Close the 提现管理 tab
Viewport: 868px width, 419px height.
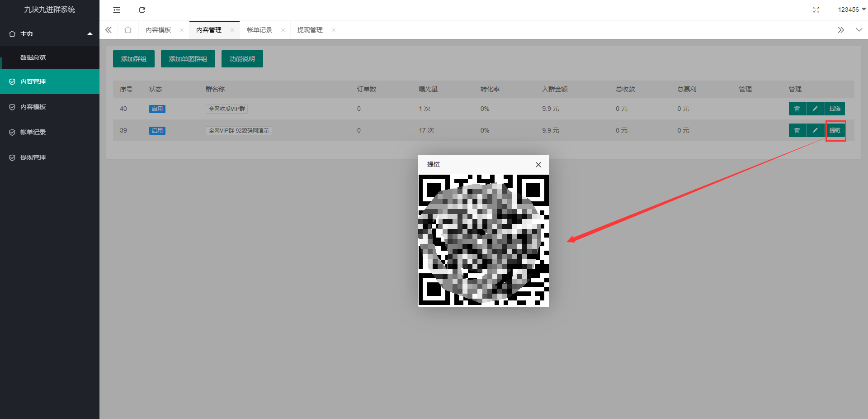pyautogui.click(x=334, y=30)
